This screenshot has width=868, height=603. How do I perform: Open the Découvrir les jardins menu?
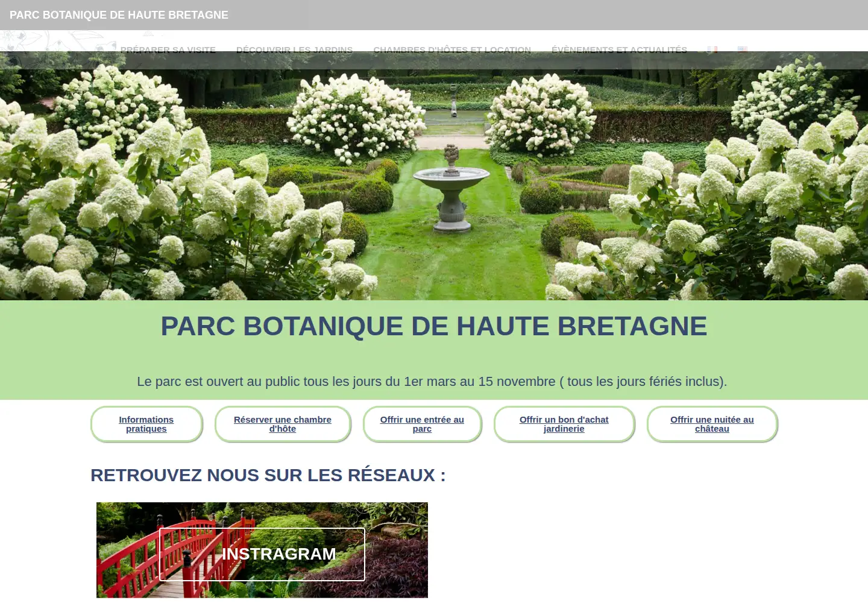point(295,50)
